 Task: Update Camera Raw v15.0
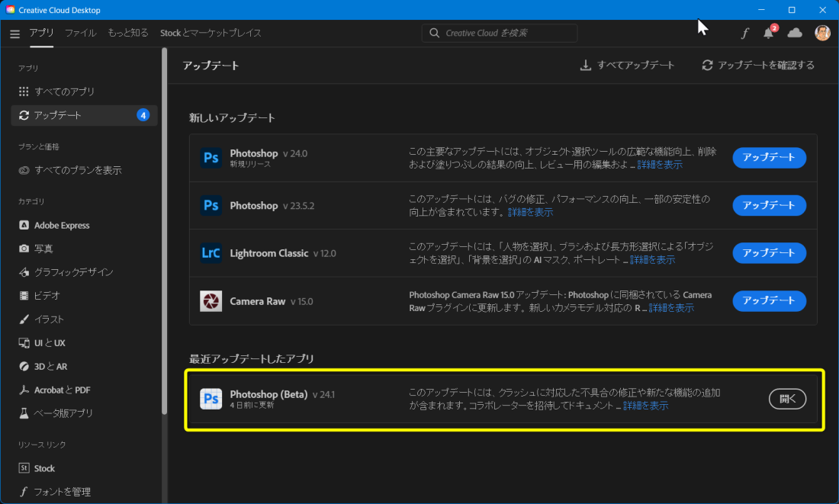769,300
